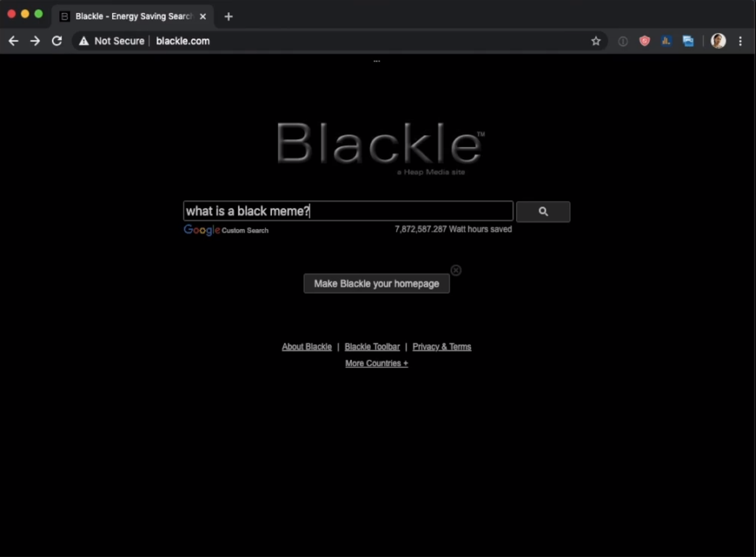
Task: Open the Chrome three-dot menu
Action: point(740,41)
